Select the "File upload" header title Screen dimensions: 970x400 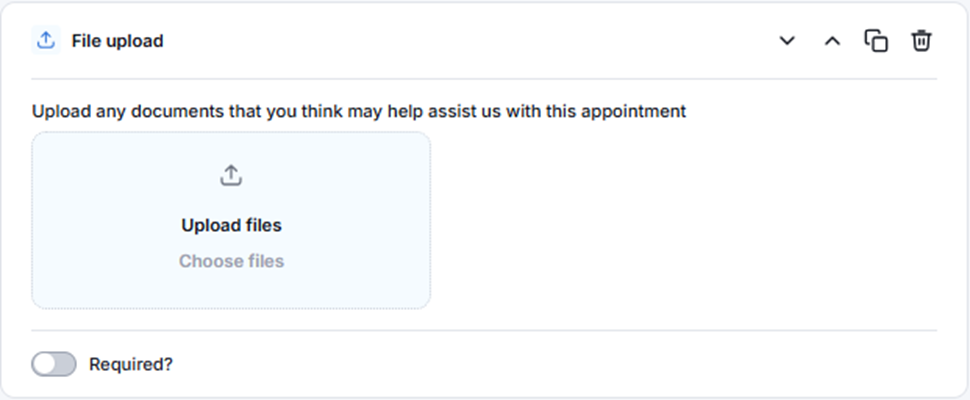117,41
